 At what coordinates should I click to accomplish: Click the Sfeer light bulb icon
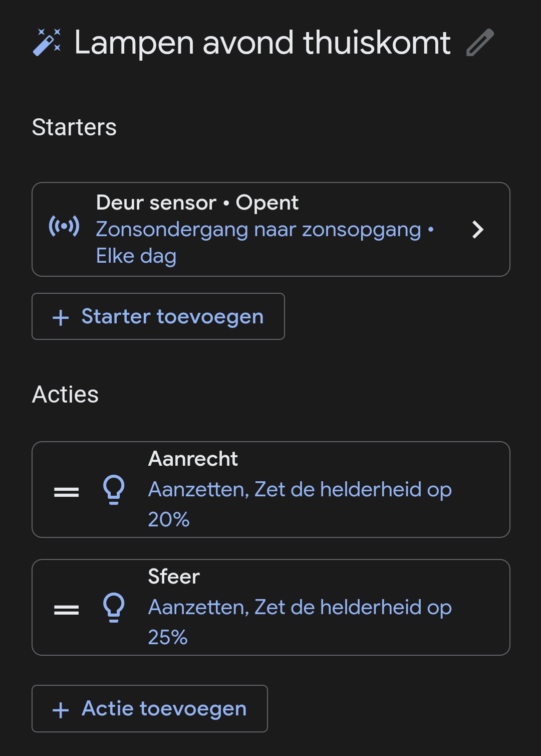coord(114,607)
